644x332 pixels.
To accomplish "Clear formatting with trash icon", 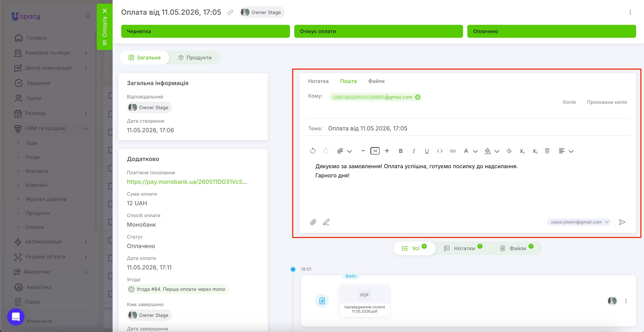I will (x=547, y=151).
